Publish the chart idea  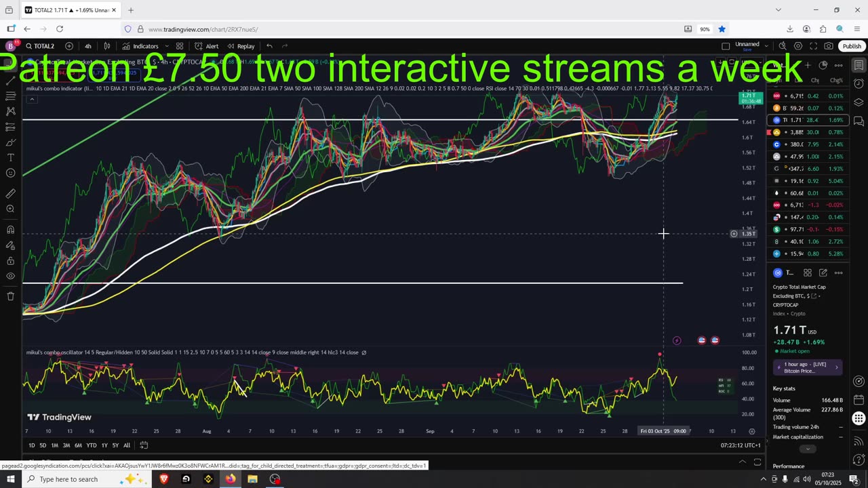pos(852,46)
